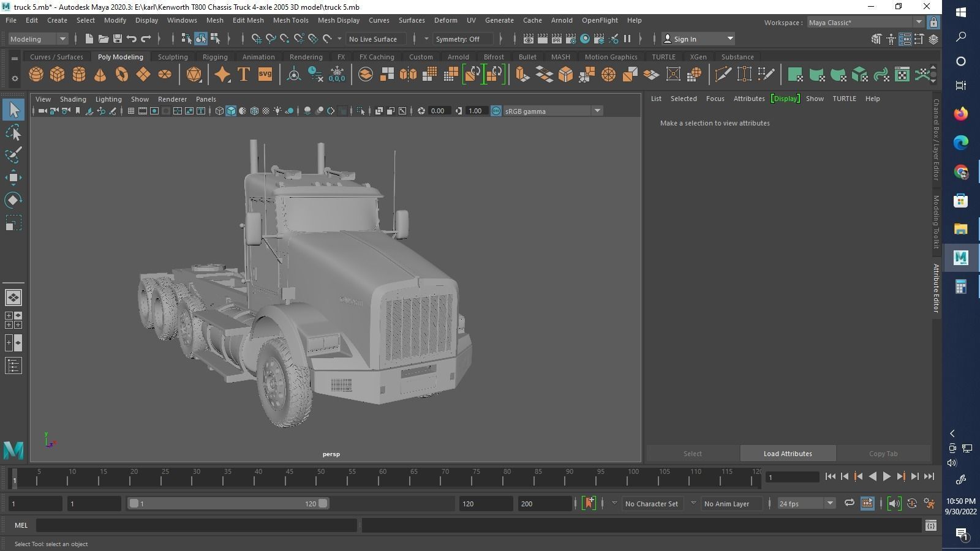The height and width of the screenshot is (551, 980).
Task: Create a polygon torus from the shelf
Action: (121, 75)
